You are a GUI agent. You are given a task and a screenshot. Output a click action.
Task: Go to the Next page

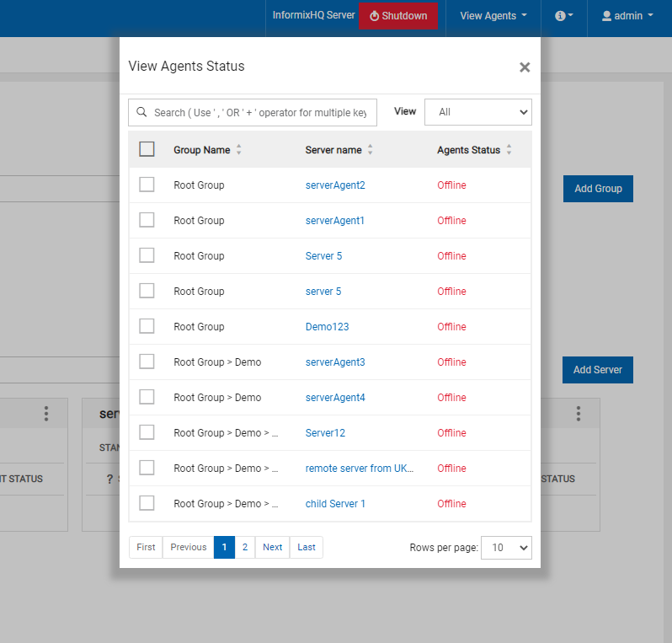(x=273, y=547)
